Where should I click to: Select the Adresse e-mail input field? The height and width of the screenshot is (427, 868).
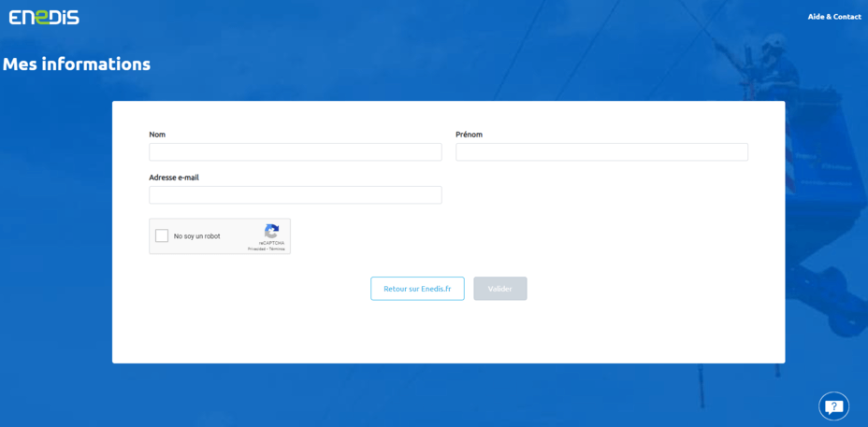pos(295,195)
